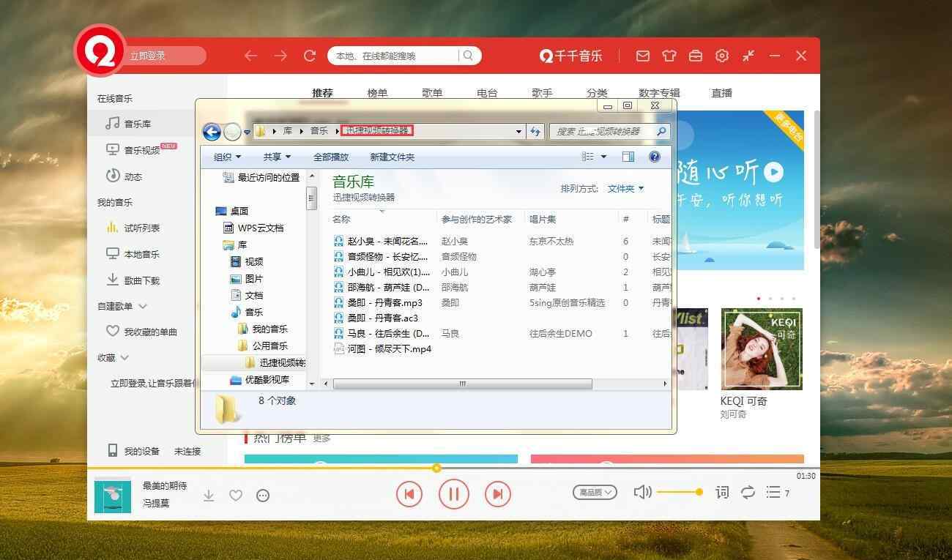
Task: Refresh the music player page
Action: [310, 56]
